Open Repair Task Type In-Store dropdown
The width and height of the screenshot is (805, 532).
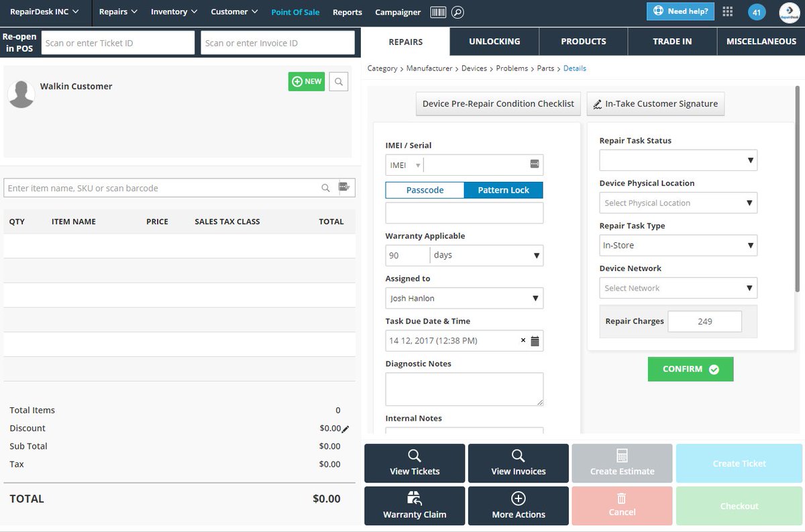click(x=678, y=246)
